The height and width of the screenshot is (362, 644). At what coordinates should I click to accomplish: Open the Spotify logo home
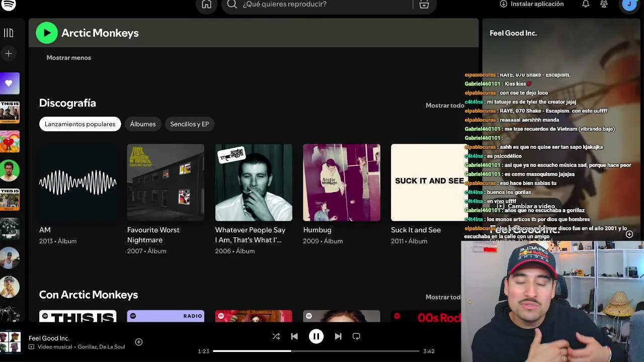click(x=9, y=4)
